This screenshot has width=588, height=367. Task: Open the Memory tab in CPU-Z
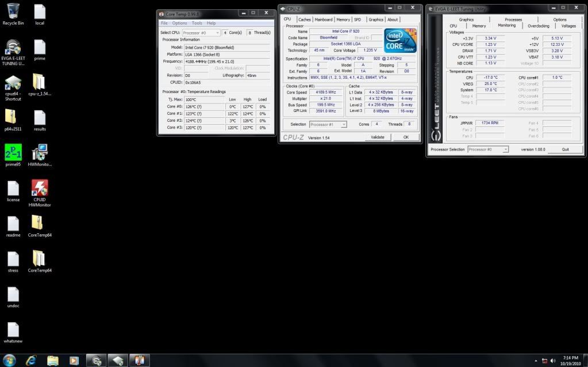[343, 20]
